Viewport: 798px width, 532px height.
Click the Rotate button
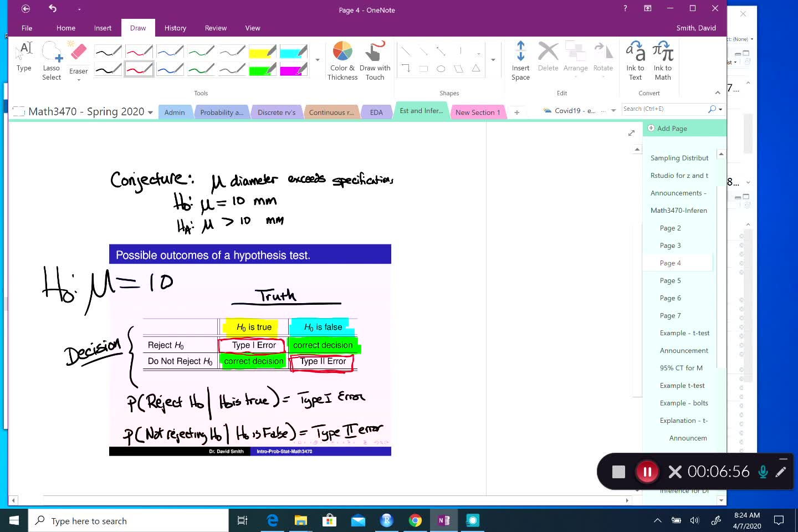coord(603,57)
